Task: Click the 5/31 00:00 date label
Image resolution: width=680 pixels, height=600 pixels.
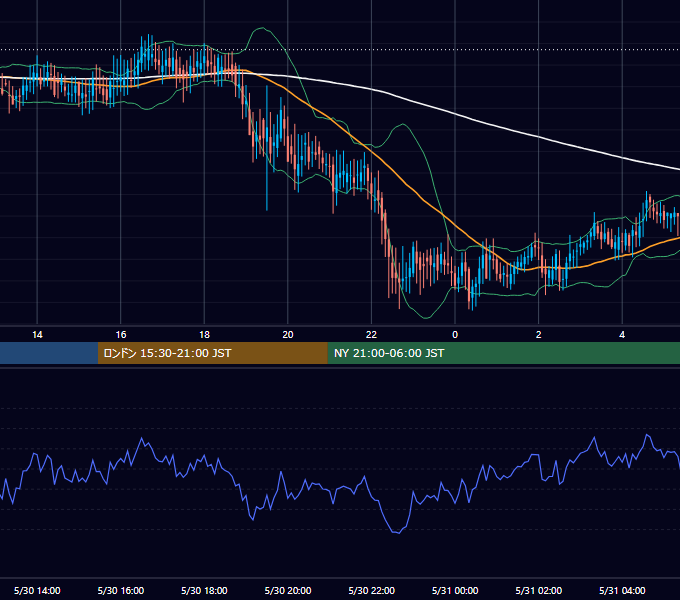Action: point(455,590)
